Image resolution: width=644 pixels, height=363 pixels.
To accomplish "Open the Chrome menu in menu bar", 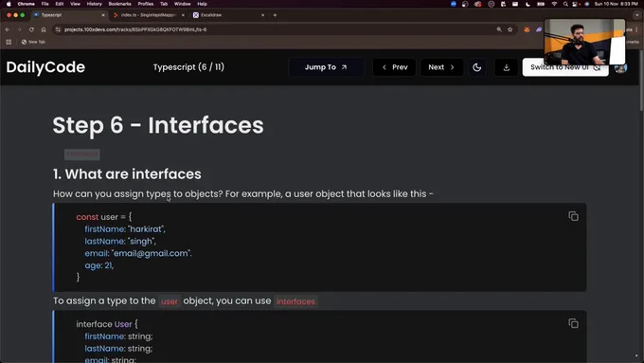I will tap(26, 4).
